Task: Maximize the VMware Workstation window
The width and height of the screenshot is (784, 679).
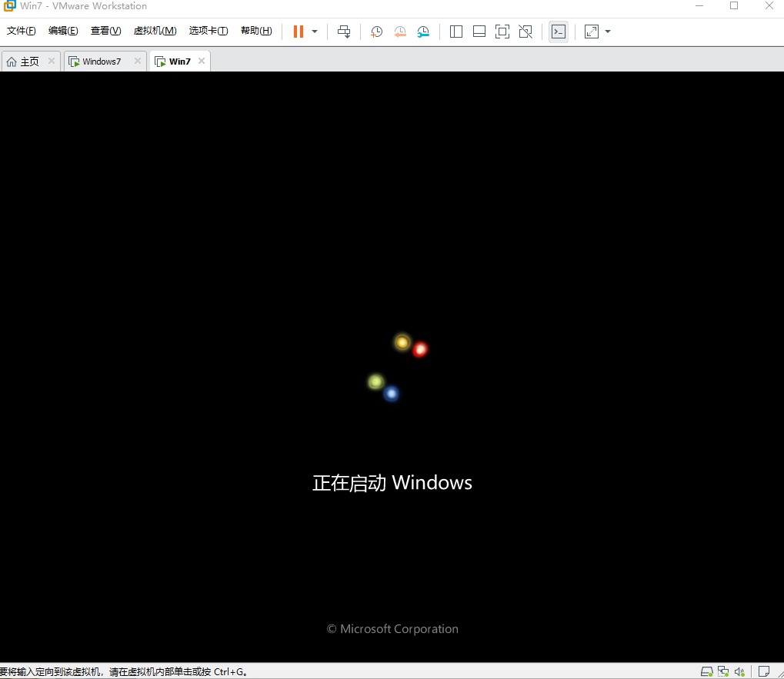Action: click(734, 6)
